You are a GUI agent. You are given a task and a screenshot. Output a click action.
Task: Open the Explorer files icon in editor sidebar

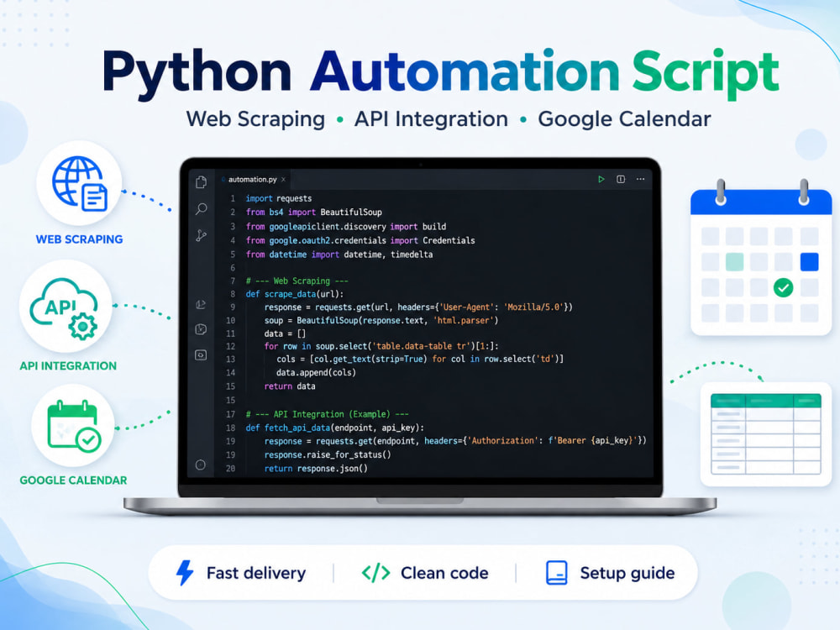pyautogui.click(x=201, y=182)
